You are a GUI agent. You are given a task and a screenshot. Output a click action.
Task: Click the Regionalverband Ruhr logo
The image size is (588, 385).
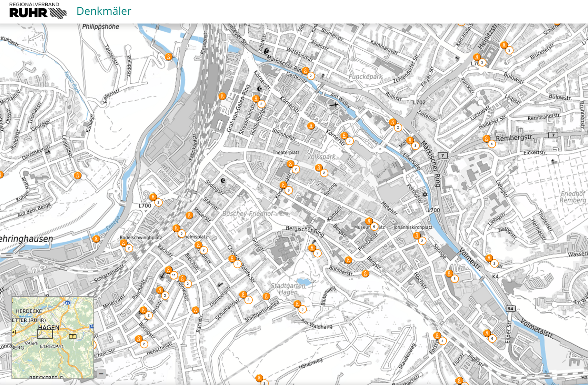tap(38, 11)
